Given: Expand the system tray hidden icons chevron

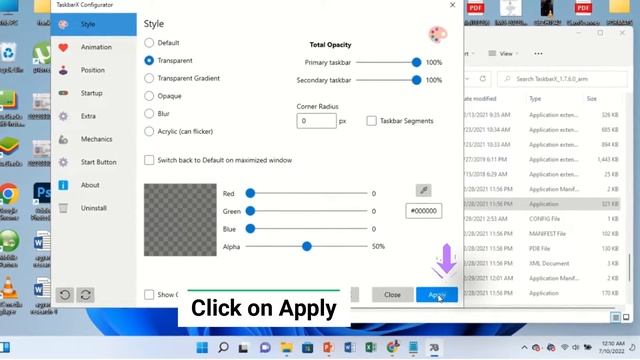Looking at the screenshot, I should tap(524, 348).
